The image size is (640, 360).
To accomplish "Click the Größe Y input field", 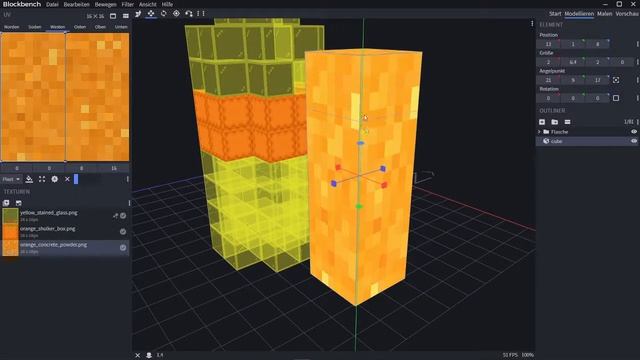I will click(x=573, y=62).
